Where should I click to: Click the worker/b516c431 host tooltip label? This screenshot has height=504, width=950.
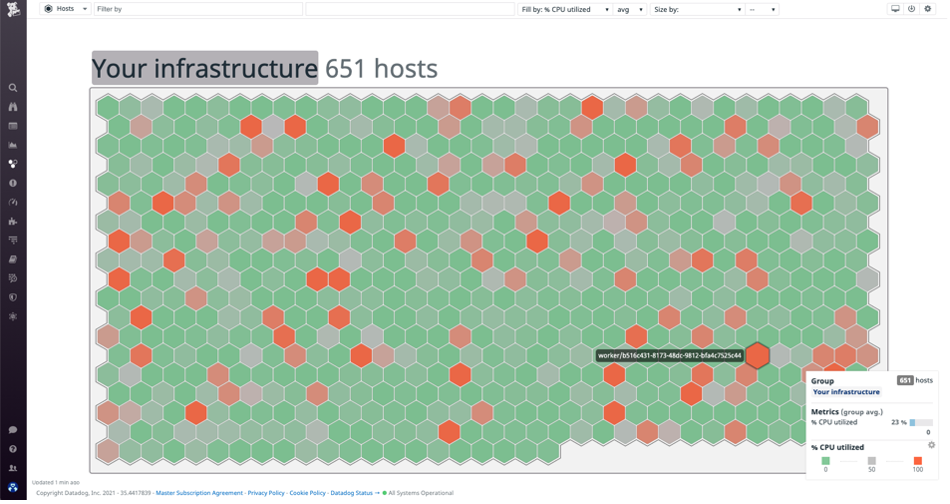click(669, 356)
